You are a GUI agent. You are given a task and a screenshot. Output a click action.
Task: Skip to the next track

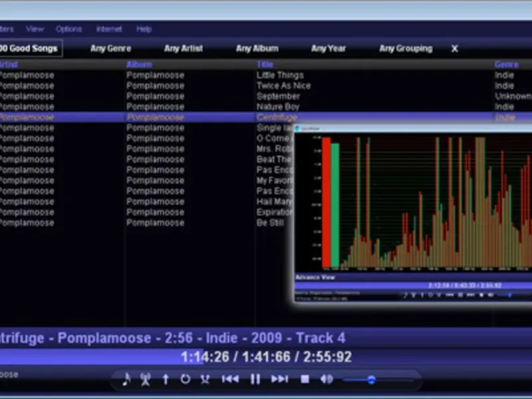[279, 379]
